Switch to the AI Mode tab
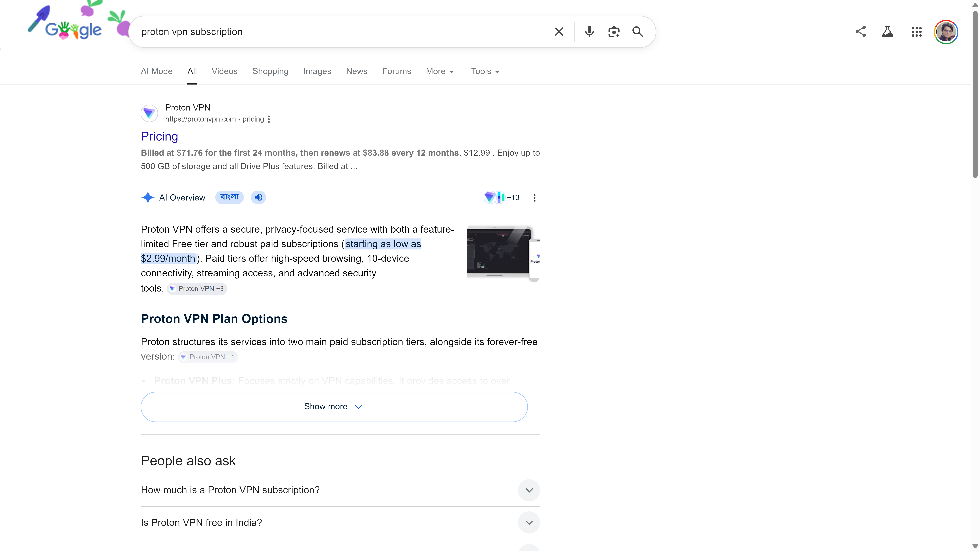 coord(157,71)
